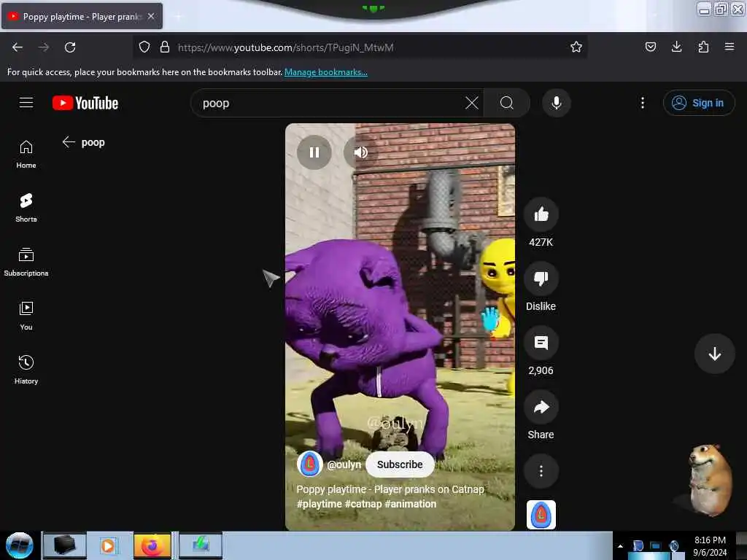Screen dimensions: 747x560
Task: Share this Short
Action: [x=541, y=407]
